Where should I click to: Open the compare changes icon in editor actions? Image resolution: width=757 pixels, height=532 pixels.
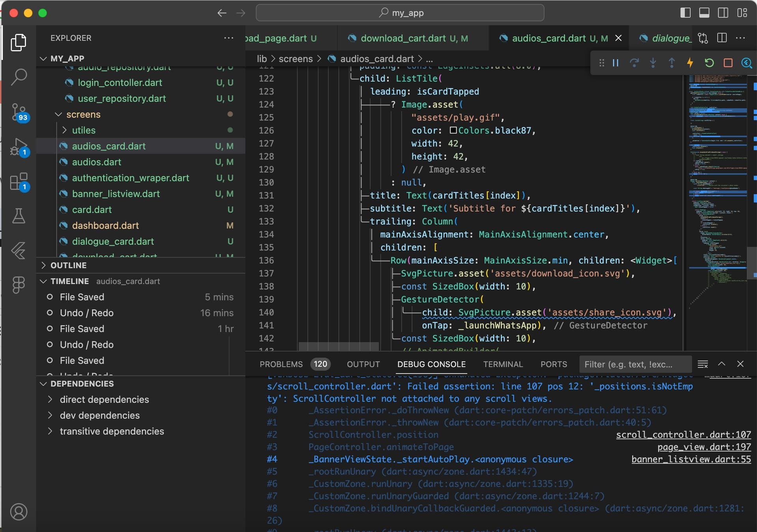pyautogui.click(x=703, y=38)
